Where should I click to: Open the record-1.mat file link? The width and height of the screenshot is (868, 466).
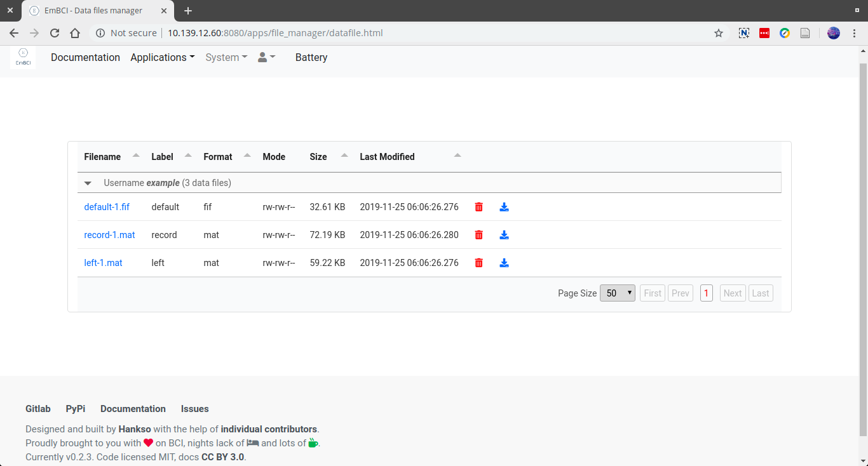pos(109,234)
